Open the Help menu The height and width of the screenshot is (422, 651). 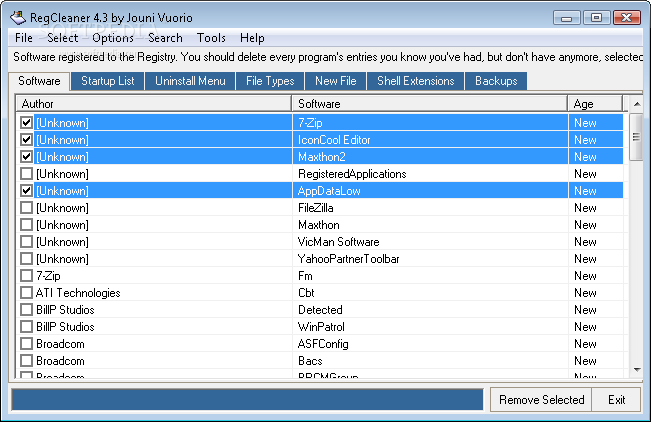[252, 38]
